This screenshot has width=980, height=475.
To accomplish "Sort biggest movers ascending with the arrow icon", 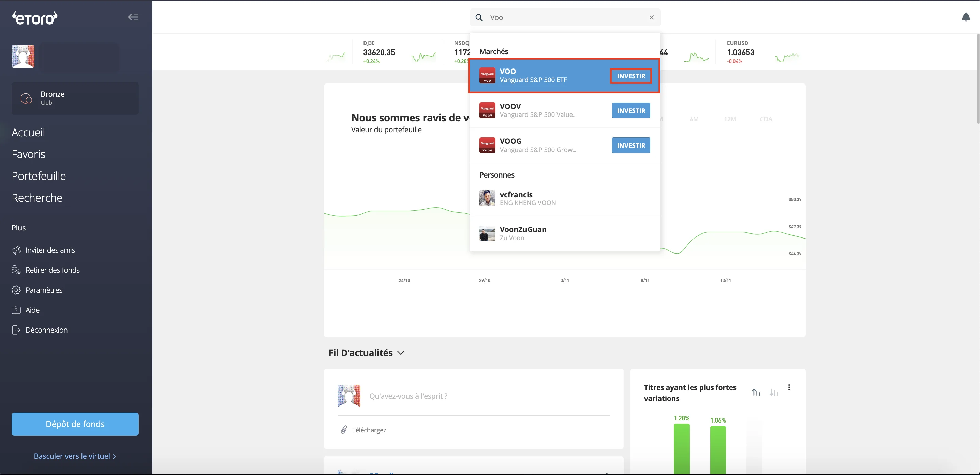I will coord(756,392).
